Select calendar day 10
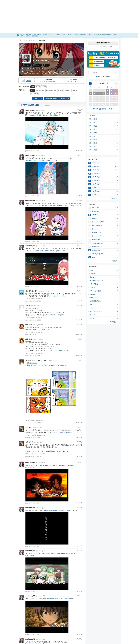Viewport: 138px width, 644px height. tap(116, 94)
